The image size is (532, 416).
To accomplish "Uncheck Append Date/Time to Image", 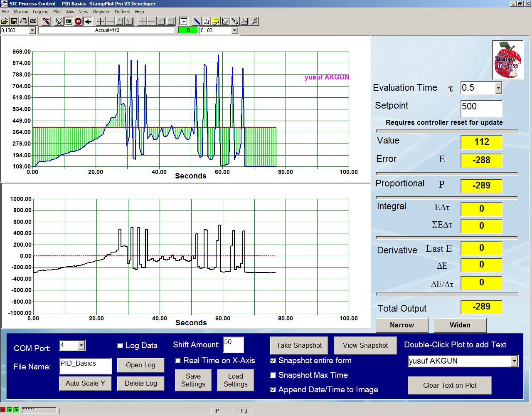I will point(273,390).
